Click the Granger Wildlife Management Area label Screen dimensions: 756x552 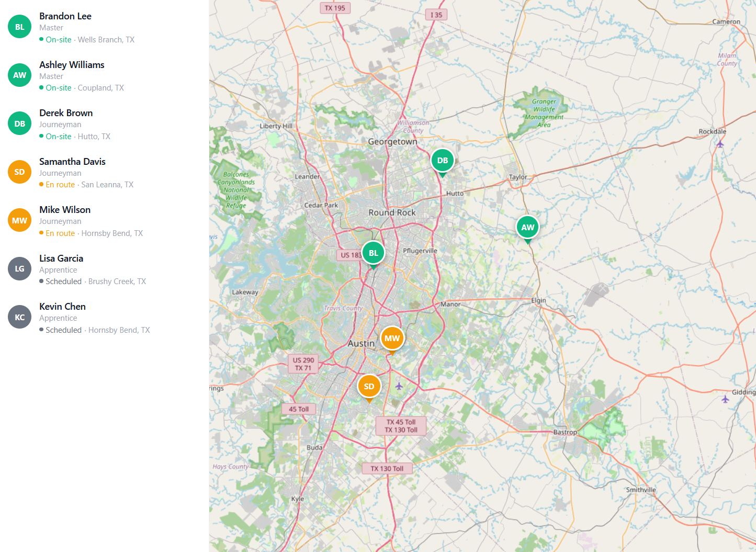click(544, 113)
